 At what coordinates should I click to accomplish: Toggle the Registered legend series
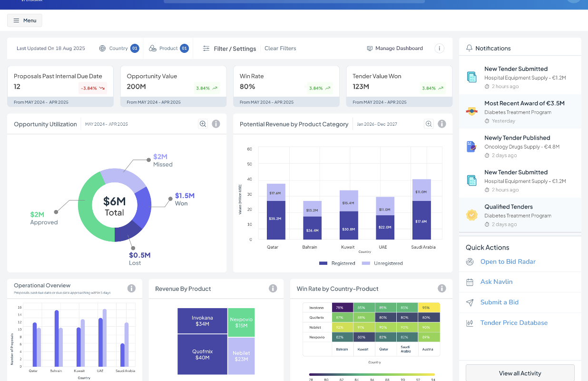pos(337,263)
